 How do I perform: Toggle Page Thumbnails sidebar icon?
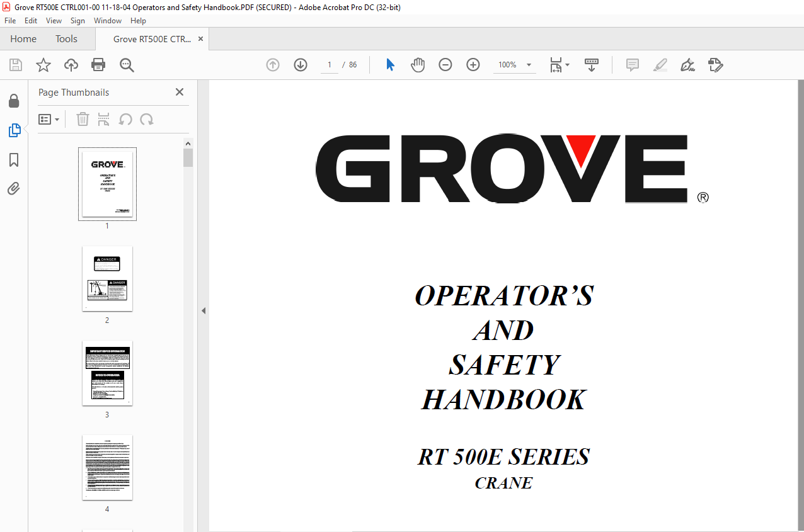pyautogui.click(x=14, y=130)
